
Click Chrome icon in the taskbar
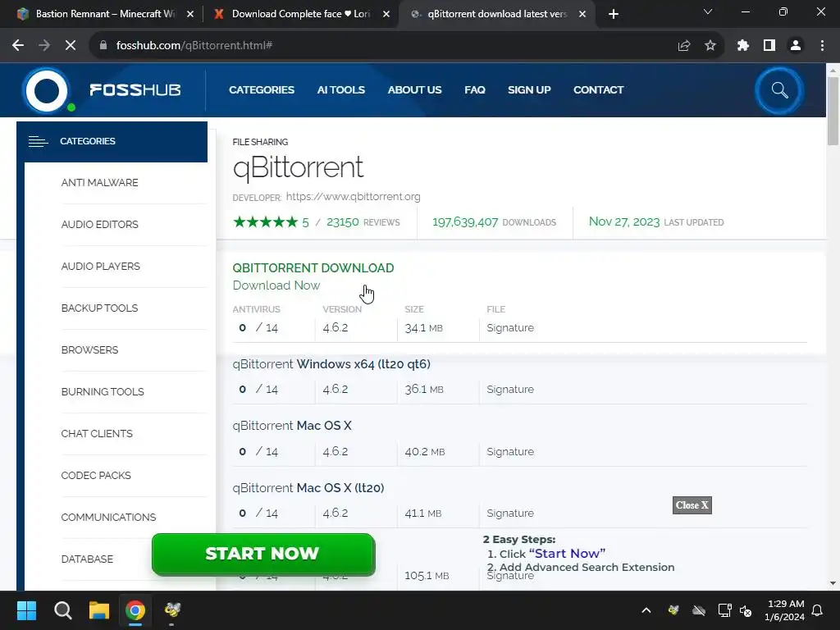pyautogui.click(x=135, y=610)
